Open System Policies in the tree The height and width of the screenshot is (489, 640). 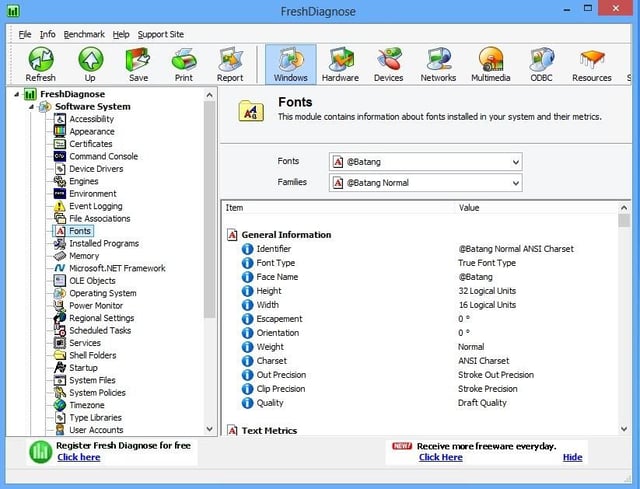[97, 393]
